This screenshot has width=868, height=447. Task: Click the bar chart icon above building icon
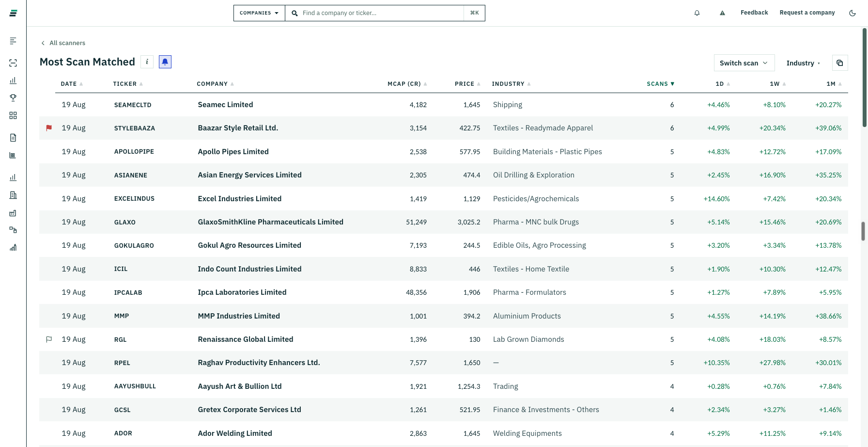[x=13, y=177]
